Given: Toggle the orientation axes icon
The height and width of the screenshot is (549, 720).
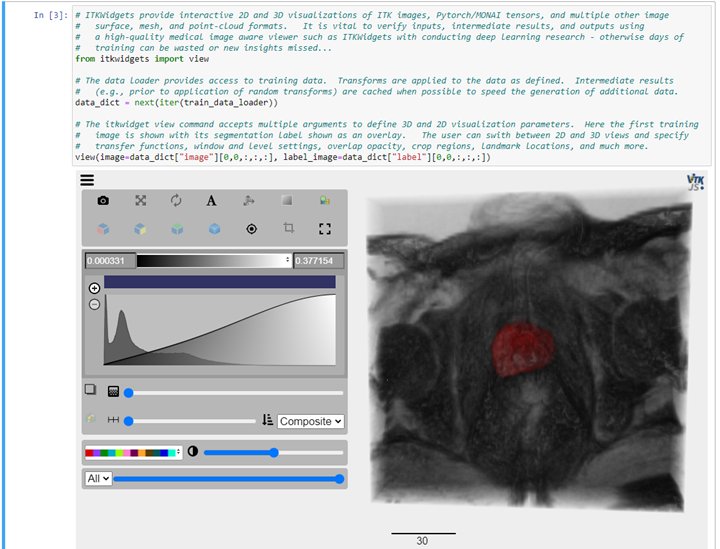Looking at the screenshot, I should [x=249, y=201].
